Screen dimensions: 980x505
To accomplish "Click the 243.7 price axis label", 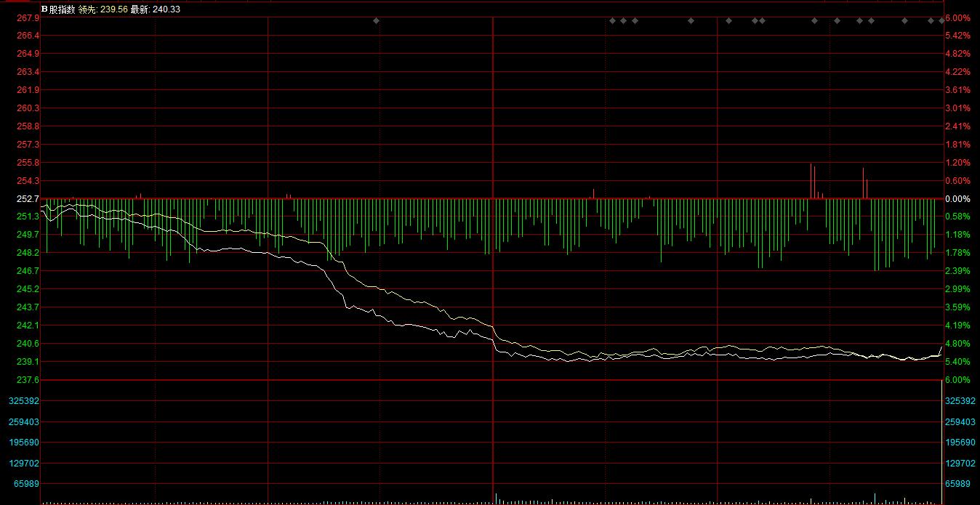I will [28, 307].
